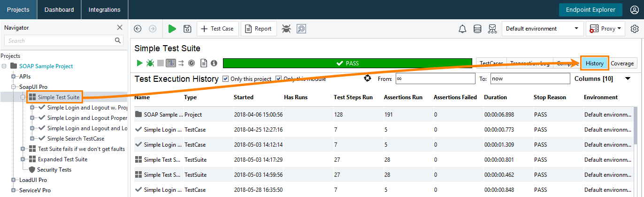
Task: Open the Coverage tab
Action: coord(622,63)
